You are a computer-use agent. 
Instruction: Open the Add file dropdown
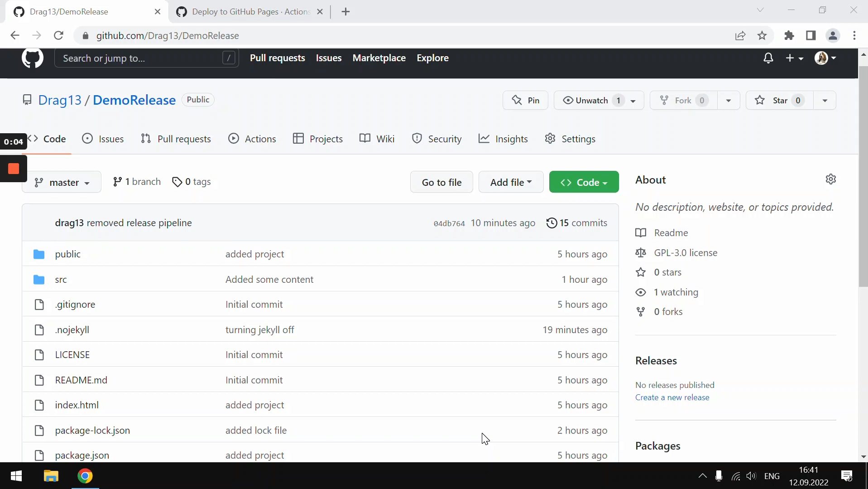tap(511, 182)
